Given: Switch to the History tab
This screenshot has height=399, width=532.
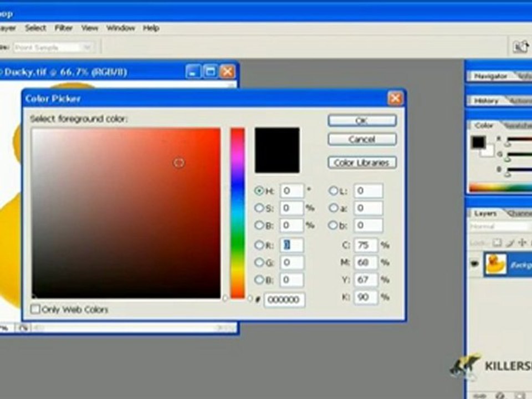Looking at the screenshot, I should [x=486, y=101].
